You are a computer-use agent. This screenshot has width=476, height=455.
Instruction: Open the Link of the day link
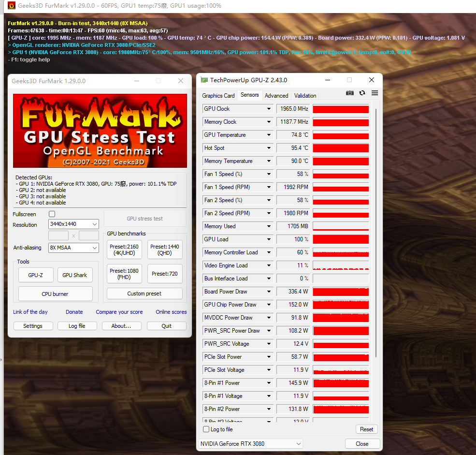click(x=30, y=312)
